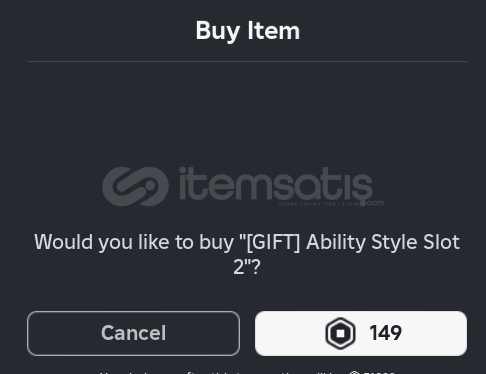486x374 pixels.
Task: Click the small Robux icon in balance text
Action: click(355, 372)
